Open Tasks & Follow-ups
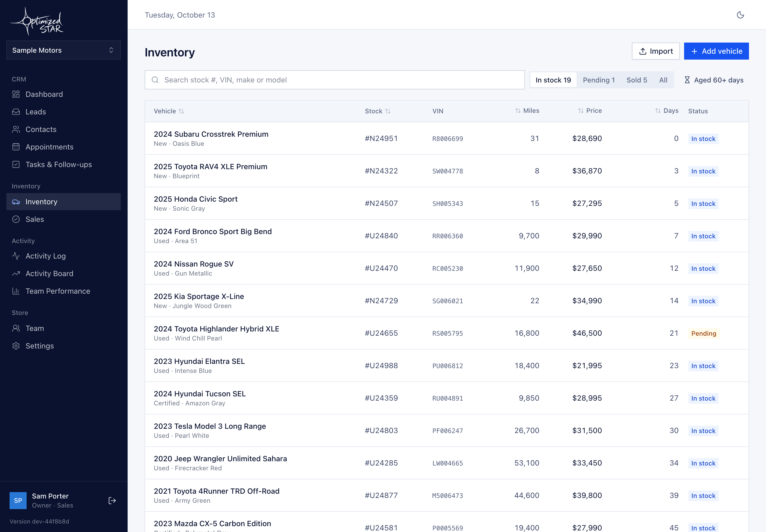The height and width of the screenshot is (532, 766). pyautogui.click(x=63, y=164)
